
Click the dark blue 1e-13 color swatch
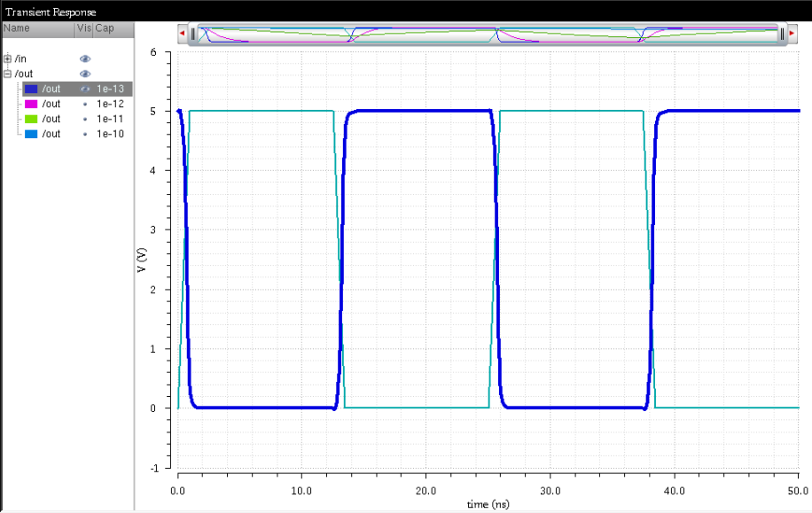[x=31, y=89]
